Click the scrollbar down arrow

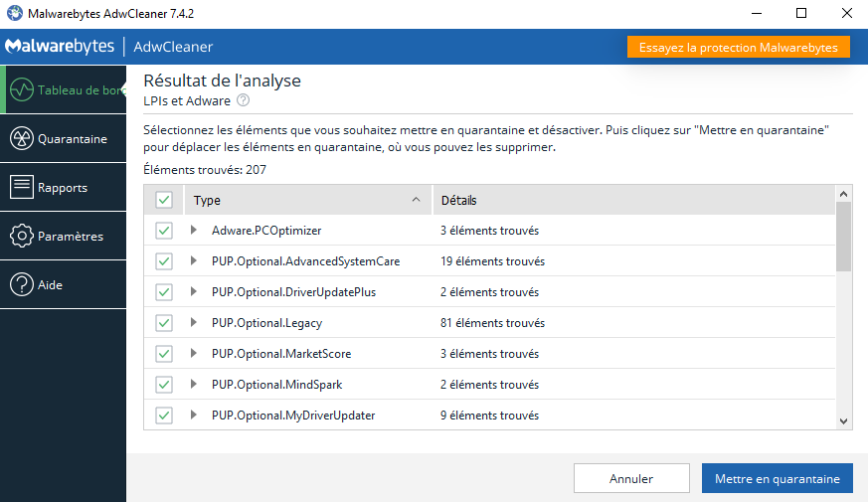(844, 421)
